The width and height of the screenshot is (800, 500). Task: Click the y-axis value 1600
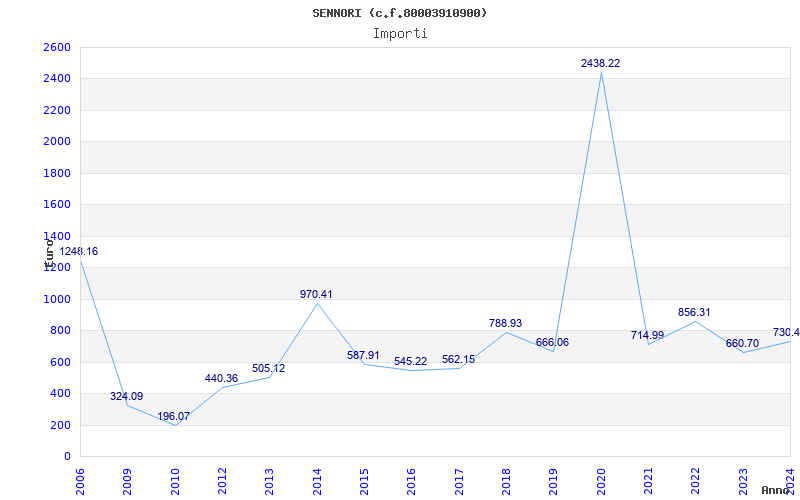tap(57, 205)
